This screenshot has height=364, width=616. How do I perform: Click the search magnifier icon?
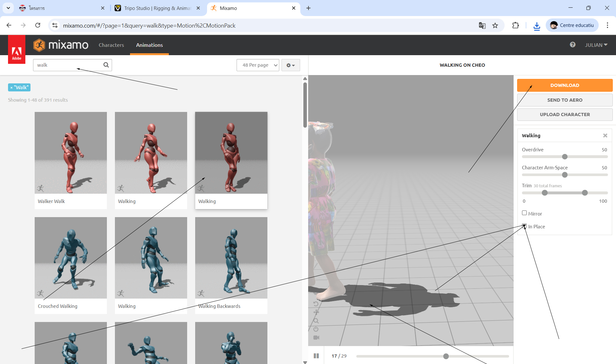106,65
